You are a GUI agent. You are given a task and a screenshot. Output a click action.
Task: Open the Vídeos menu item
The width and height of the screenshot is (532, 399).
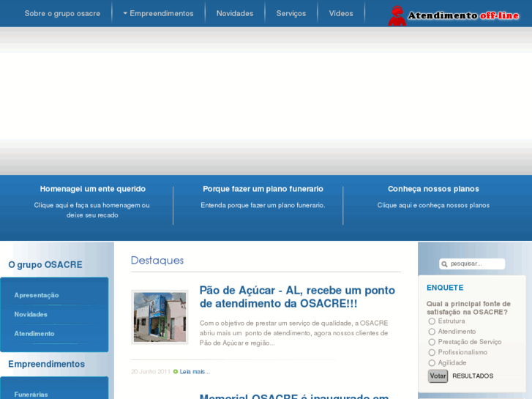341,14
